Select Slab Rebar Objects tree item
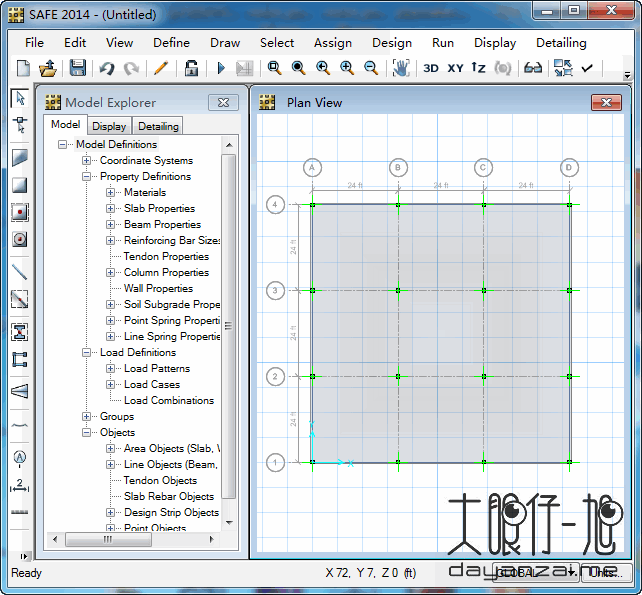 (x=169, y=496)
